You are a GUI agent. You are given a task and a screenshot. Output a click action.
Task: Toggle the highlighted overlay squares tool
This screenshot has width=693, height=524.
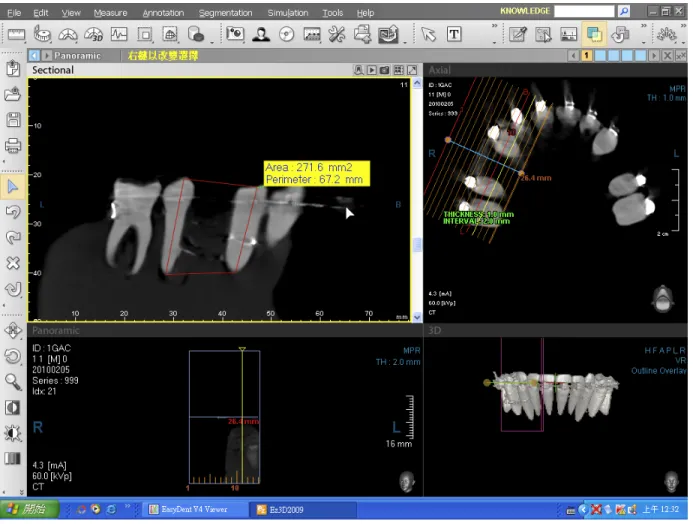(594, 34)
